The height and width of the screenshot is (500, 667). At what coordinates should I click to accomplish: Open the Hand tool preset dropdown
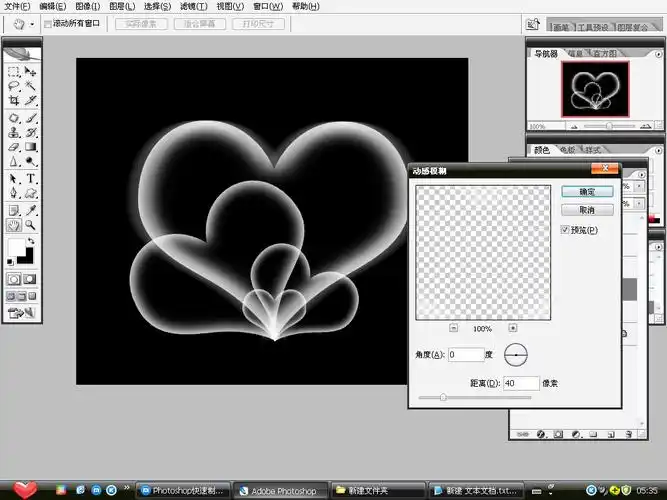point(32,23)
